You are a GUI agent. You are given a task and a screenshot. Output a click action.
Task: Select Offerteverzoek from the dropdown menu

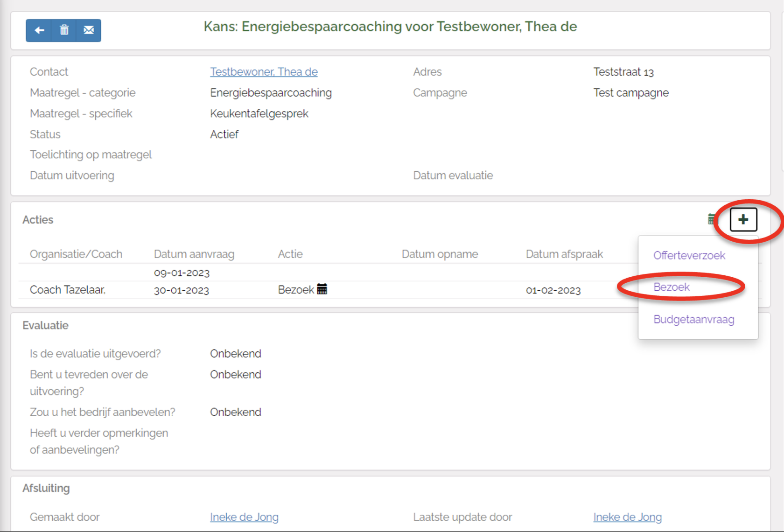point(689,255)
